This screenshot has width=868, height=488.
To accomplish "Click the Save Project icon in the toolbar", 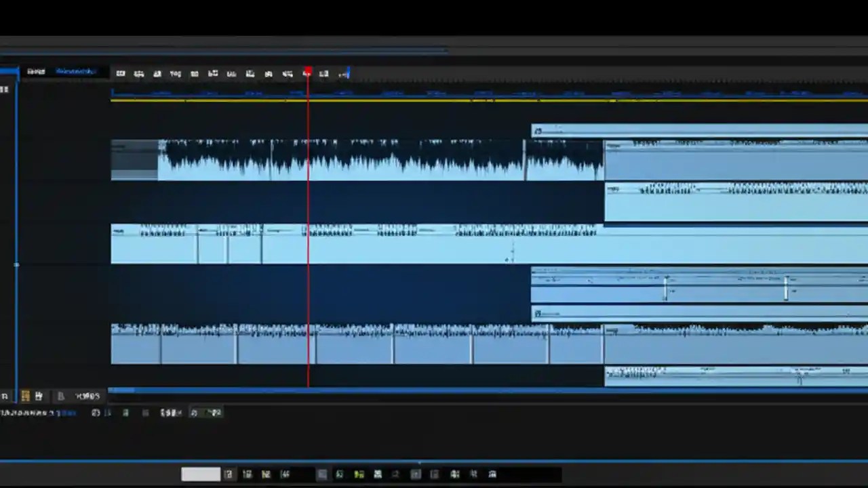I will pyautogui.click(x=157, y=73).
